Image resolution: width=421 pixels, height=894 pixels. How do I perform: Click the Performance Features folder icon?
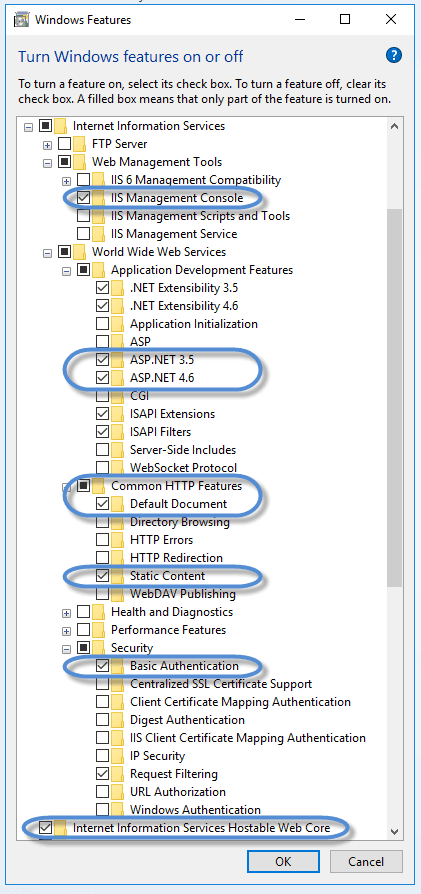(x=99, y=630)
